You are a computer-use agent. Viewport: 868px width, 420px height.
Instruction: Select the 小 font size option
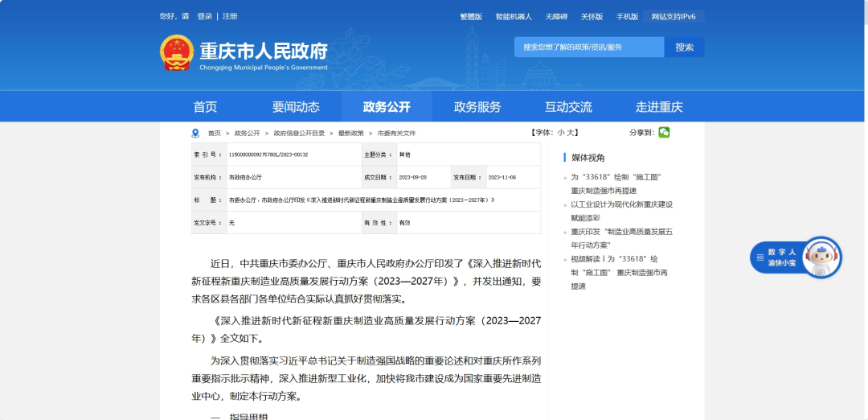click(x=560, y=133)
